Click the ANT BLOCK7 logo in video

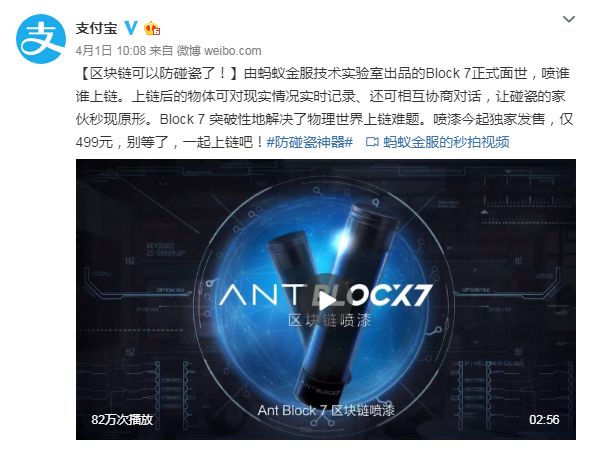tap(326, 295)
